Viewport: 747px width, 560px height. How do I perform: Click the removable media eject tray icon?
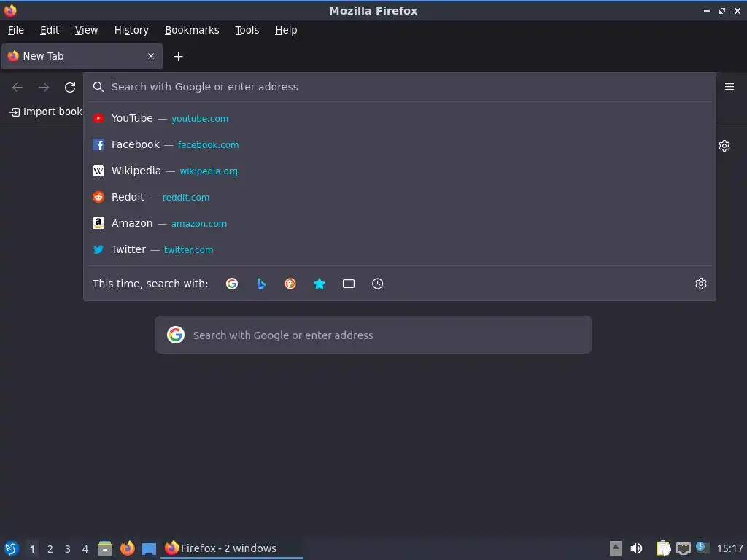pyautogui.click(x=616, y=548)
